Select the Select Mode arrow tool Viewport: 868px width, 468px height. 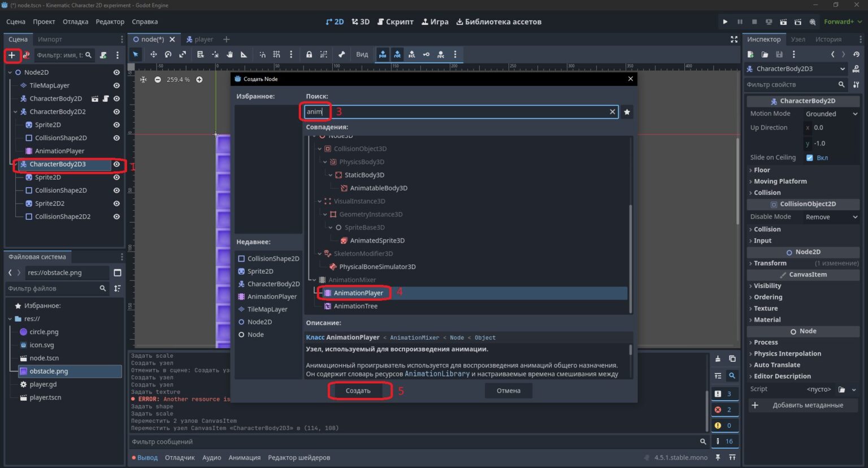pos(136,54)
